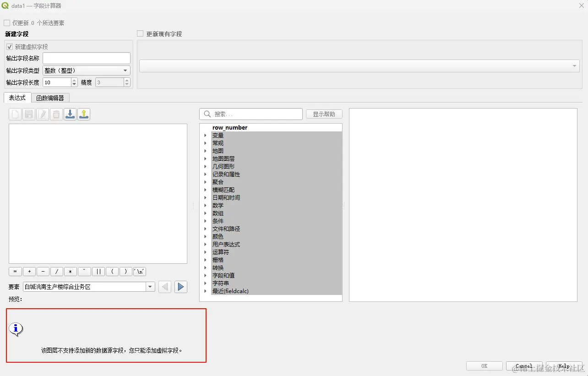This screenshot has height=376, width=588.
Task: Click the function search box
Action: pos(251,114)
